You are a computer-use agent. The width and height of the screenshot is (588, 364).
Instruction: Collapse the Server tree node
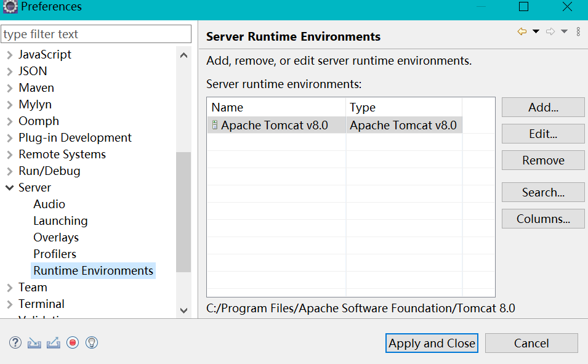(x=9, y=188)
